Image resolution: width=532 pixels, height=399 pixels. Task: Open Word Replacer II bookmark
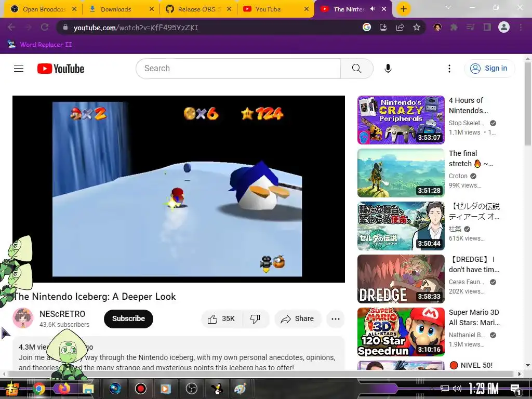40,45
